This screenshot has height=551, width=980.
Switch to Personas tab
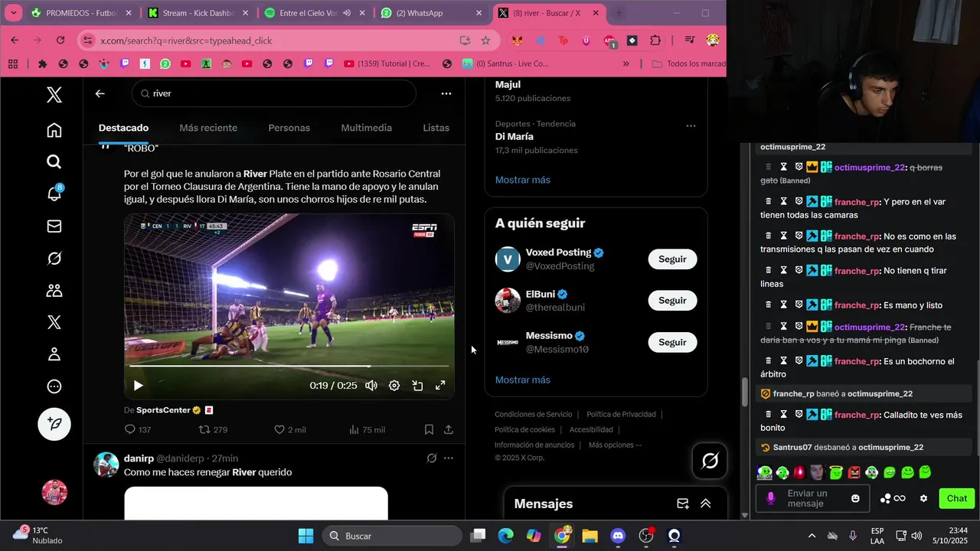(289, 128)
